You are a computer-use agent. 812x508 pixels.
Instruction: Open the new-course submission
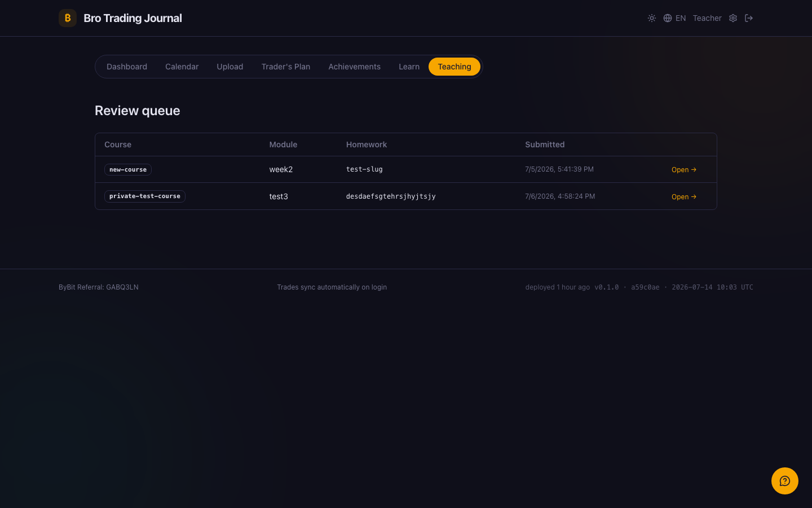pos(684,169)
